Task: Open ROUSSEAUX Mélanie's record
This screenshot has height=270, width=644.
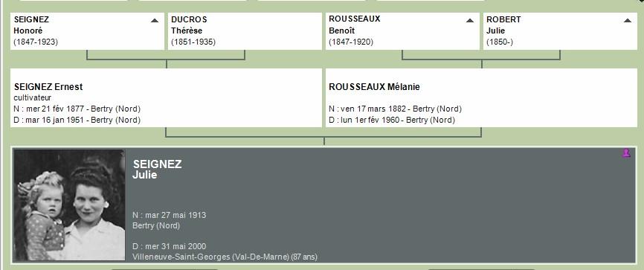Action: pos(481,97)
